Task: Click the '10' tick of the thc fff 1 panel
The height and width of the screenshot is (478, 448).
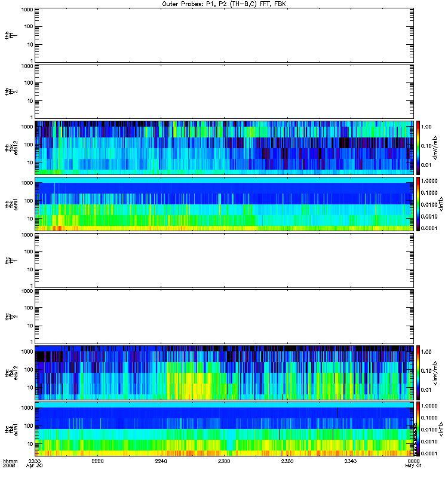Action: (x=30, y=270)
